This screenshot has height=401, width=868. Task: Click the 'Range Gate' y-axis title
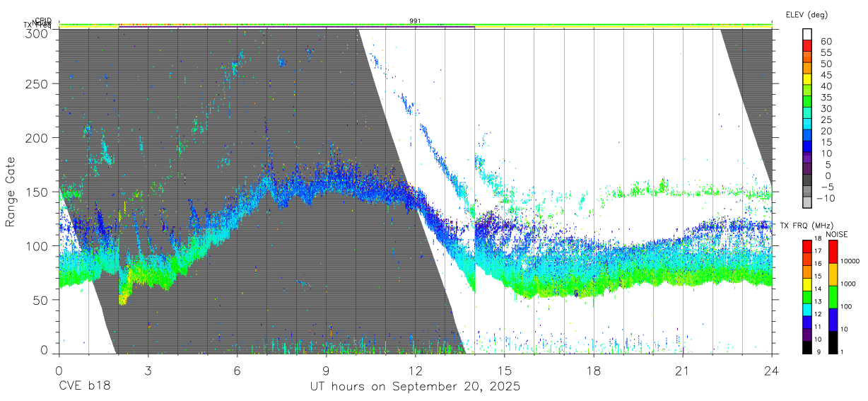pos(11,192)
